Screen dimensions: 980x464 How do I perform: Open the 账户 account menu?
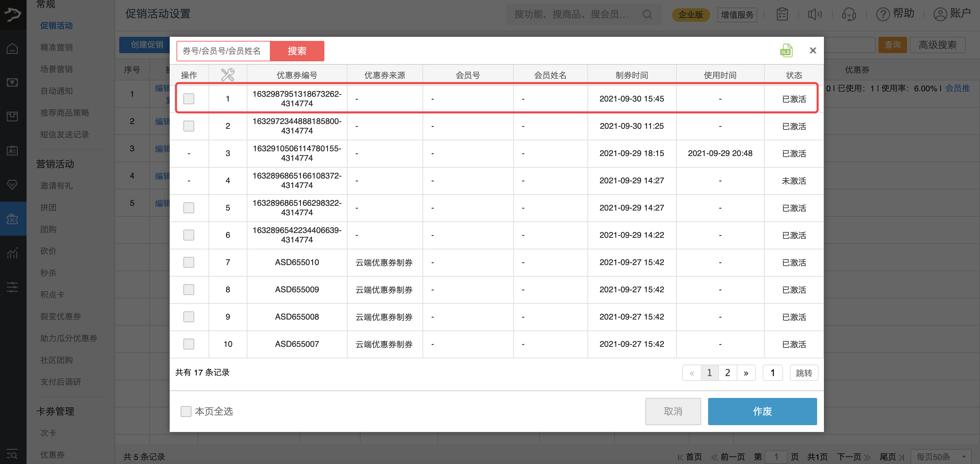pyautogui.click(x=952, y=14)
